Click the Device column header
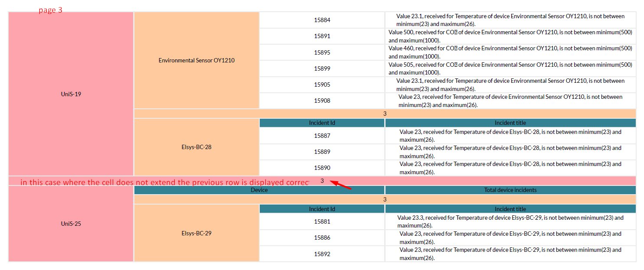 pyautogui.click(x=259, y=189)
